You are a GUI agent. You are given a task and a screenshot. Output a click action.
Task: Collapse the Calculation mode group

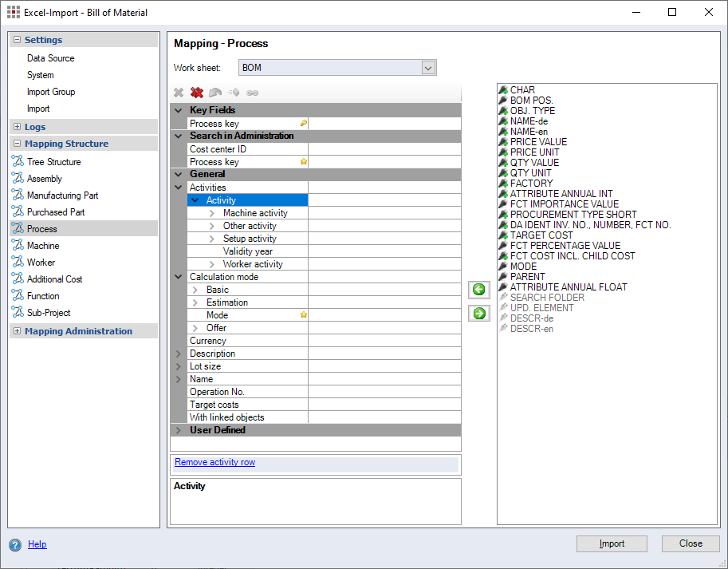coord(179,277)
